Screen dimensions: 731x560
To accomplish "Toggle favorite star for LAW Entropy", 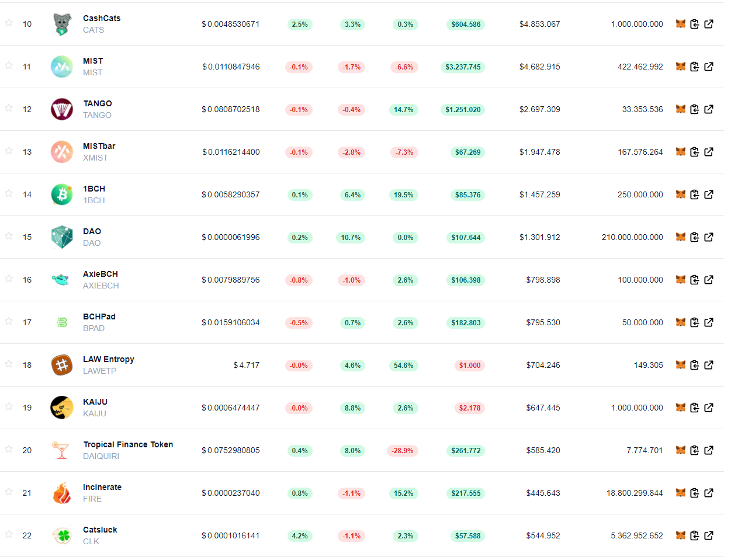I will coord(9,364).
